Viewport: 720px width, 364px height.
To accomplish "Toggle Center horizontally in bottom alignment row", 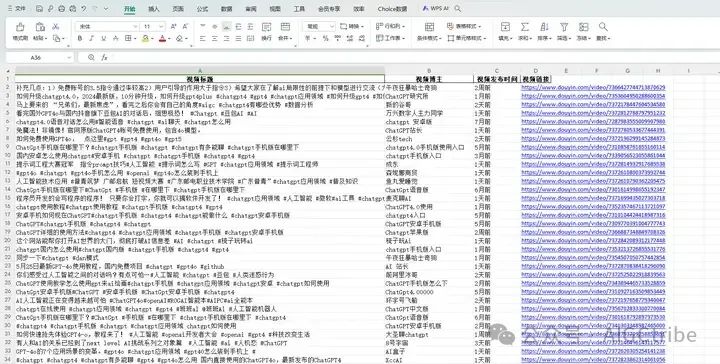I will [215, 39].
